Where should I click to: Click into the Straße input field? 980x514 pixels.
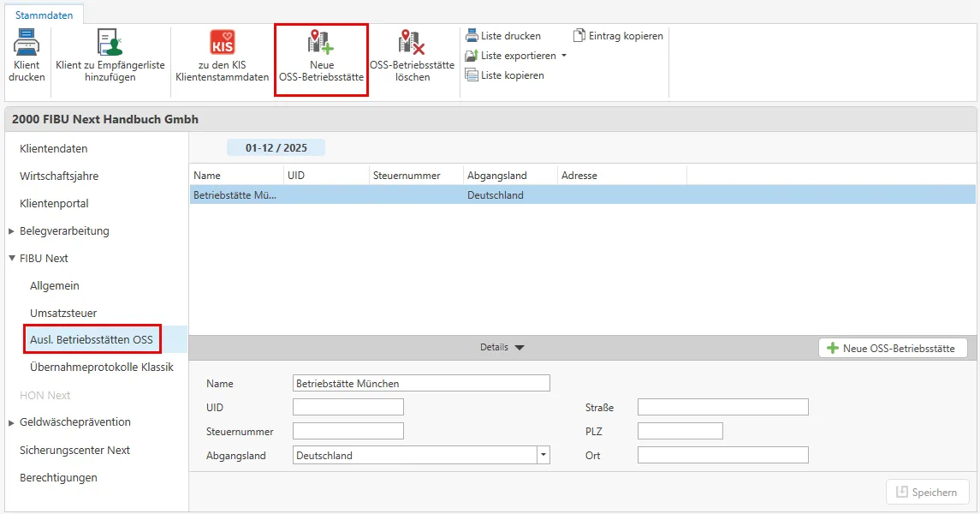[x=723, y=407]
